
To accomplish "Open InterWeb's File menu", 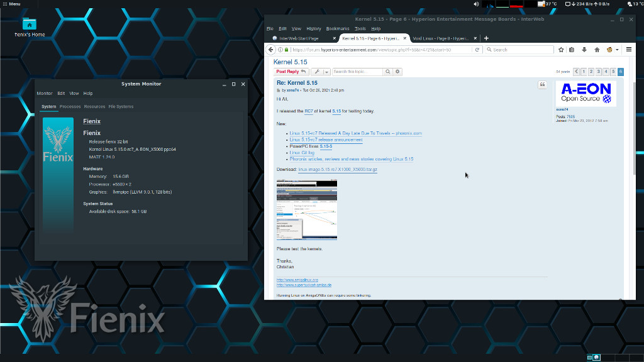I will [270, 29].
